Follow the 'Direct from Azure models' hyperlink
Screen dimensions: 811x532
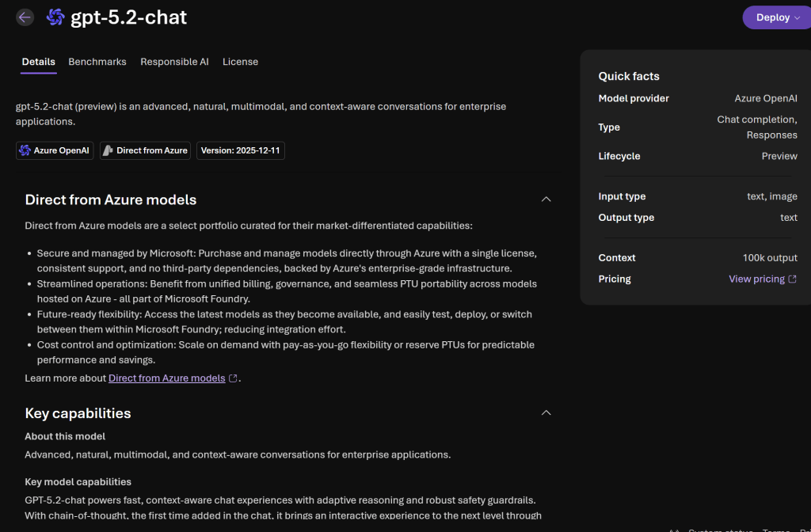[x=166, y=378]
